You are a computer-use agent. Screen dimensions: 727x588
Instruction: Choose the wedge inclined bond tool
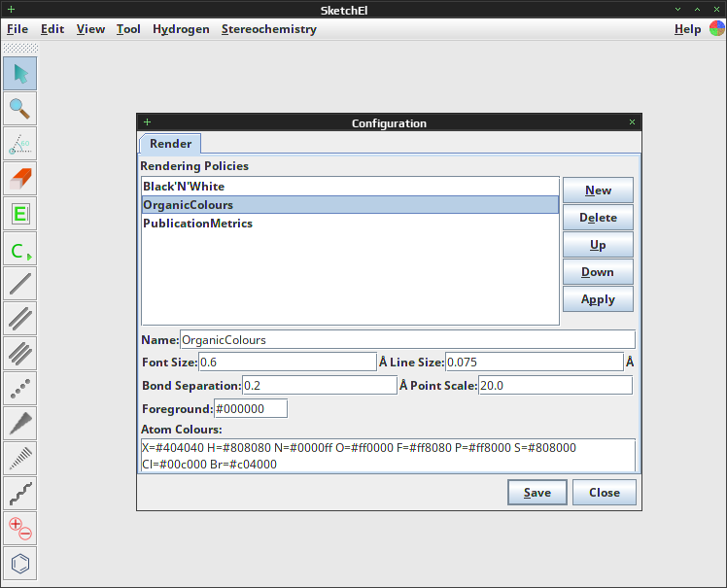click(x=20, y=424)
